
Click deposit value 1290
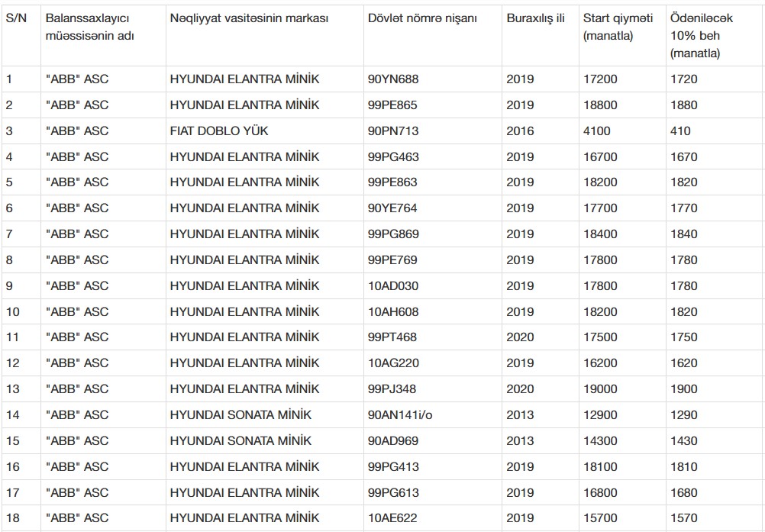tap(683, 415)
